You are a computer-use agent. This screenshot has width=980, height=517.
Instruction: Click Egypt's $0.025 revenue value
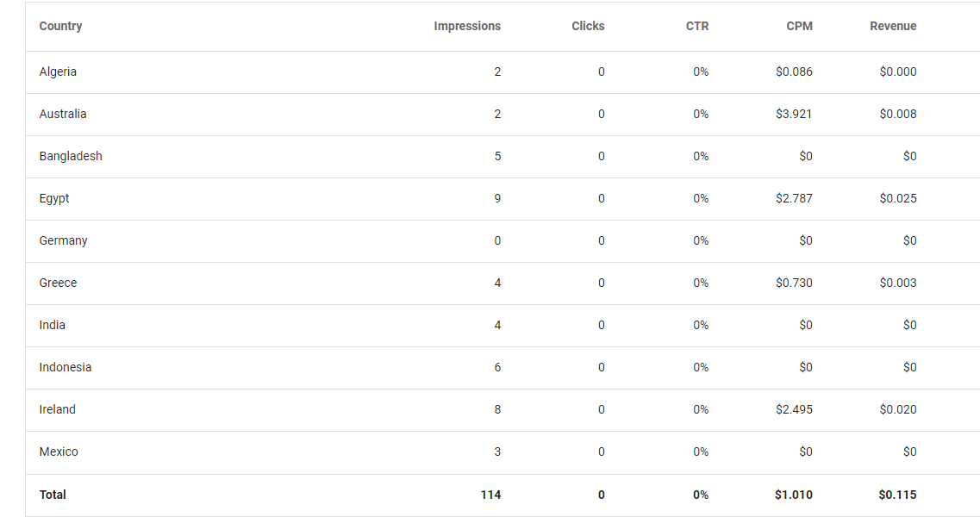click(898, 198)
